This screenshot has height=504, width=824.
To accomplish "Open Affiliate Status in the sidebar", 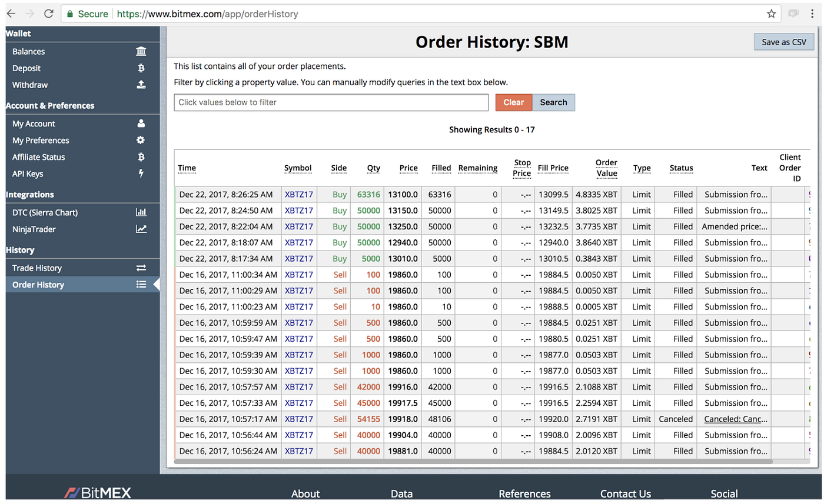I will (x=79, y=157).
